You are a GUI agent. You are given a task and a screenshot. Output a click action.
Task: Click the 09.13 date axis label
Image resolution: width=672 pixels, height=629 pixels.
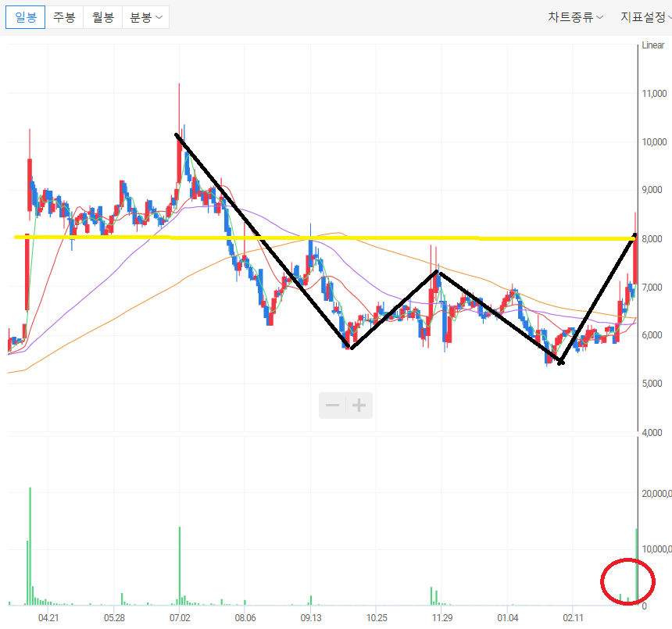tap(311, 617)
